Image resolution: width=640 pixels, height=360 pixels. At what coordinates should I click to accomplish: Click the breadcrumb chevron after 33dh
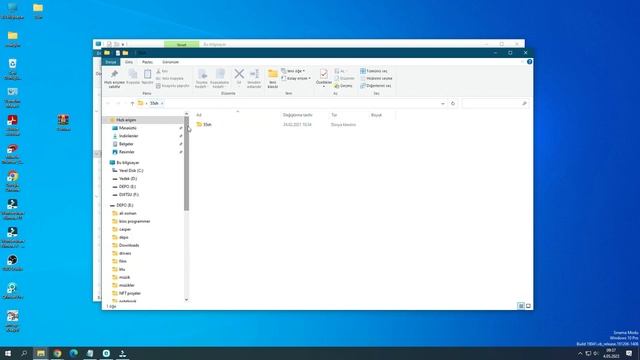click(162, 104)
